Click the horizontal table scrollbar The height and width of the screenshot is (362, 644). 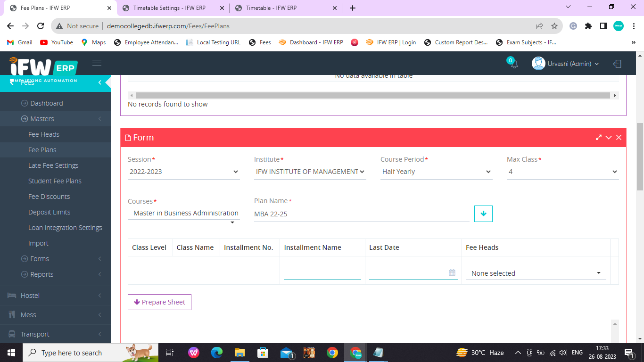(373, 95)
